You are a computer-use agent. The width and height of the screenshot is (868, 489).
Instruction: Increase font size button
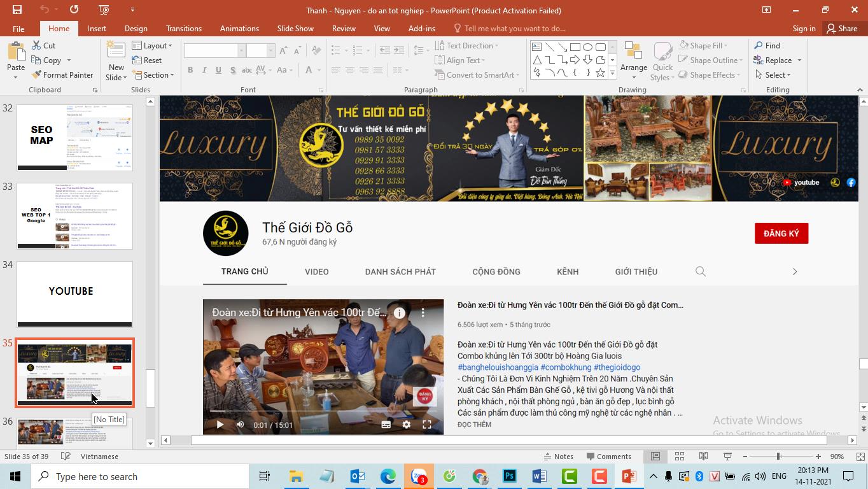[283, 50]
